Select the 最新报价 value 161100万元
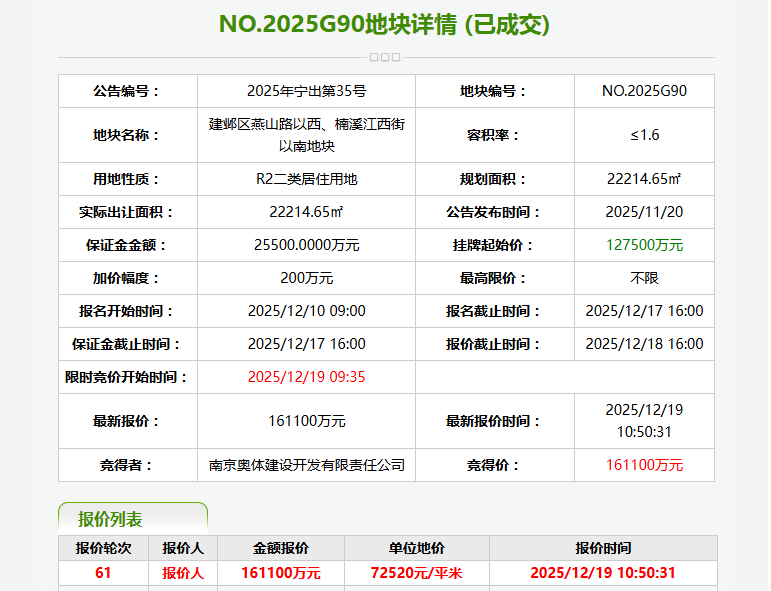Screen dimensions: 771x591 [306, 421]
